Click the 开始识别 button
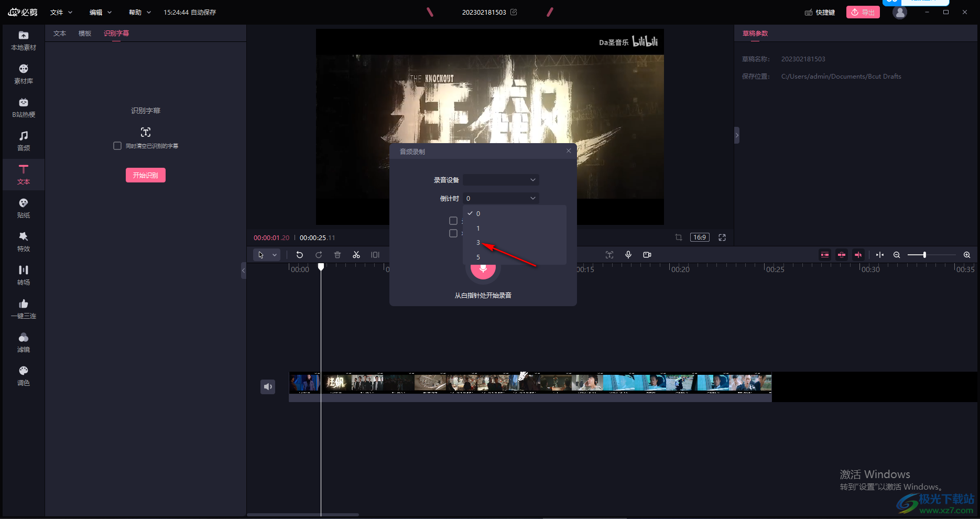Viewport: 980px width, 519px height. [146, 175]
